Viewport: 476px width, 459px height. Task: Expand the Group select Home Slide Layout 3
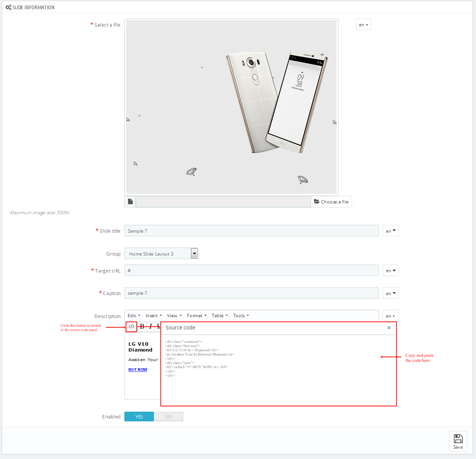point(161,254)
